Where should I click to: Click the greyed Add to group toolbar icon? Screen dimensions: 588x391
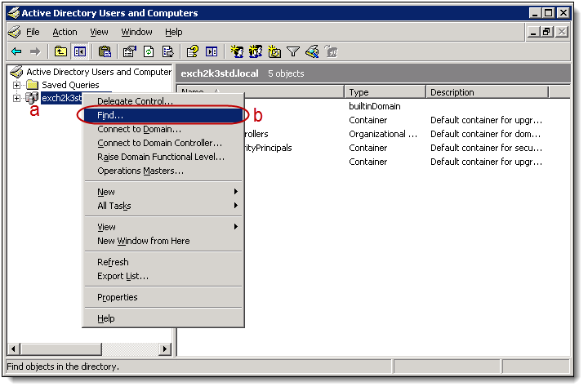(x=331, y=51)
